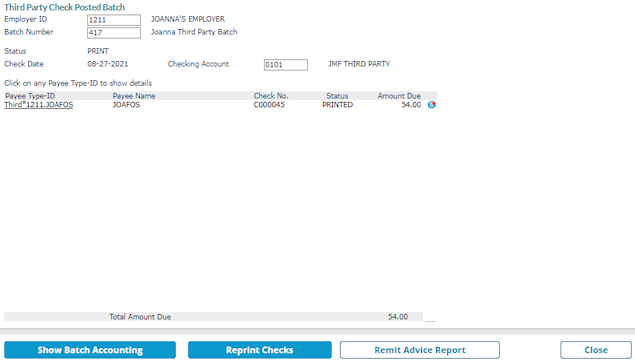The image size is (635, 362).
Task: Select the Check Date value 08-27-2021
Action: click(107, 64)
